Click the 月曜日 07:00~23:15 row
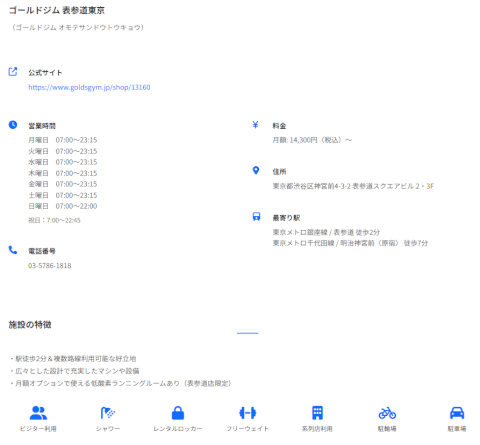 coord(63,140)
